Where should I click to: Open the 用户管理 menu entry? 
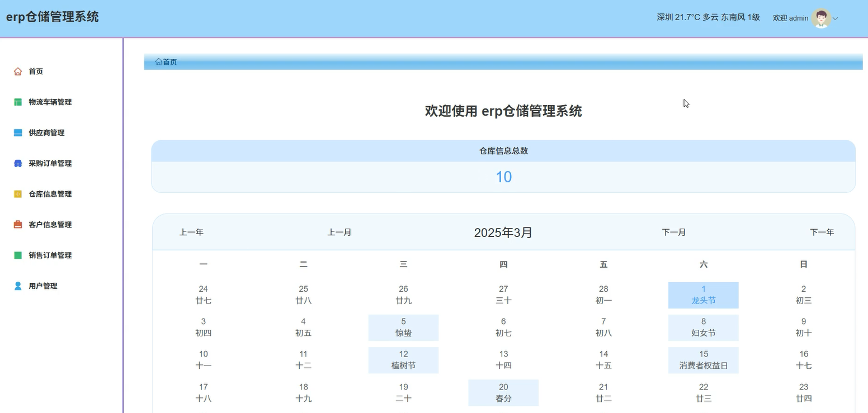[x=43, y=286]
